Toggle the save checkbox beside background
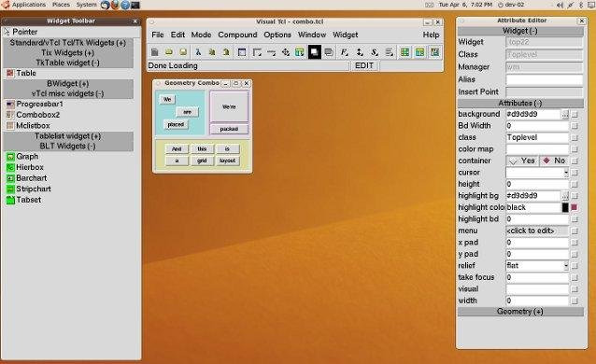The width and height of the screenshot is (596, 364). pos(575,114)
